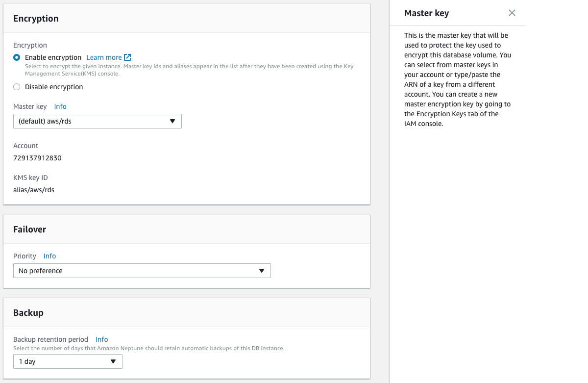Select the No preference value in Priority

(142, 270)
